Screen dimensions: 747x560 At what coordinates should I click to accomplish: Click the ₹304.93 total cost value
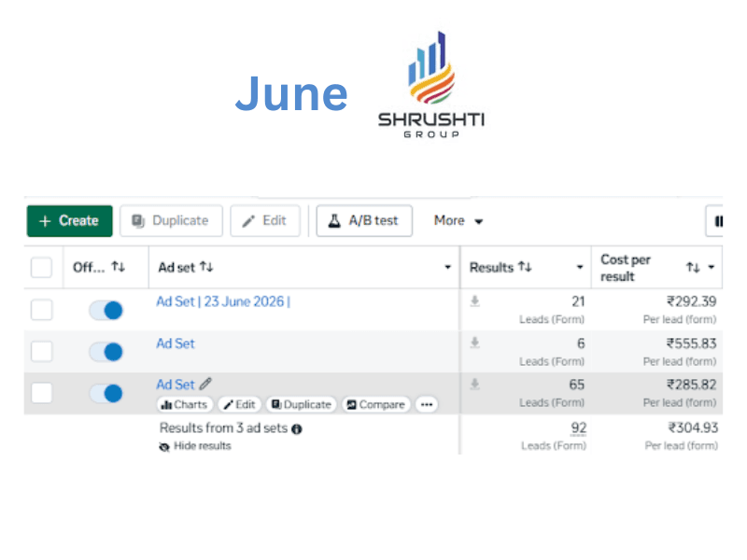[x=693, y=427]
